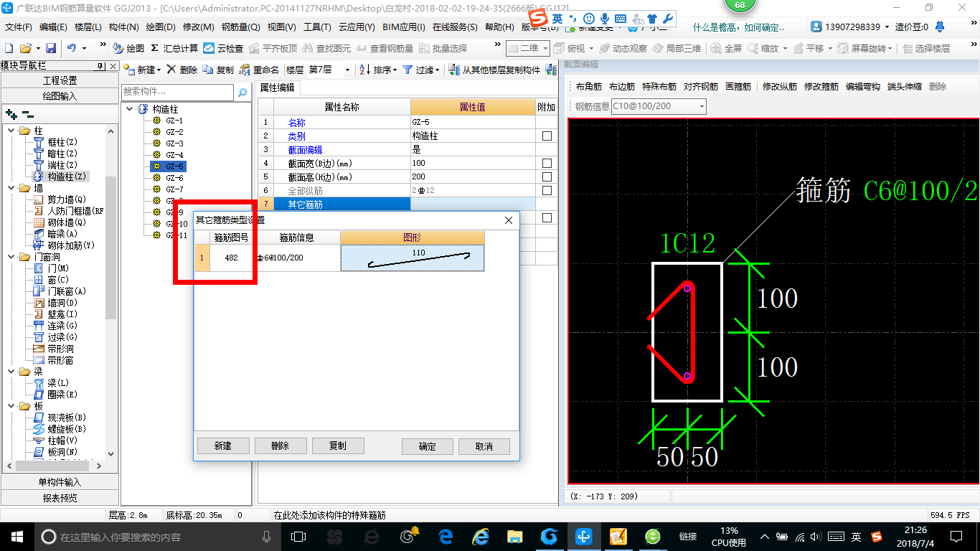Select 螺旋板(B) in navigation tree
Viewport: 980px width, 551px height.
pyautogui.click(x=60, y=429)
